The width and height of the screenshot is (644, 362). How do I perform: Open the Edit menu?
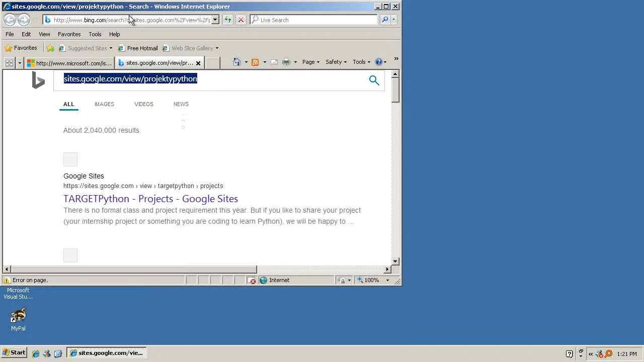(x=26, y=34)
